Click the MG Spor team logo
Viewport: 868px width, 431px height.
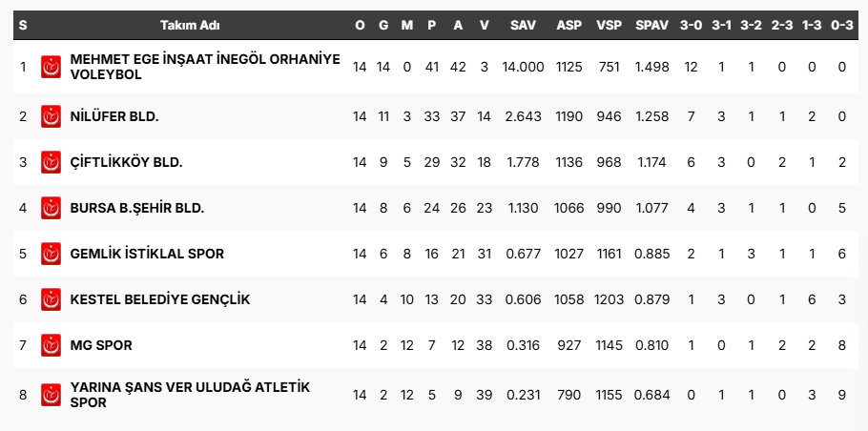pyautogui.click(x=51, y=345)
